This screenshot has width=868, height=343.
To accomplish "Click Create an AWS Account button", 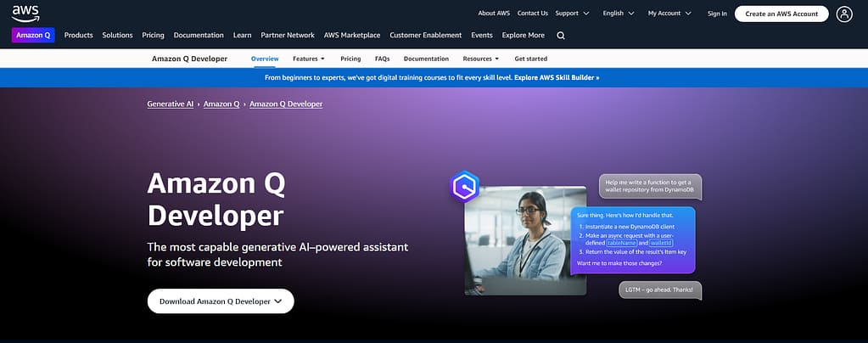I will point(781,14).
